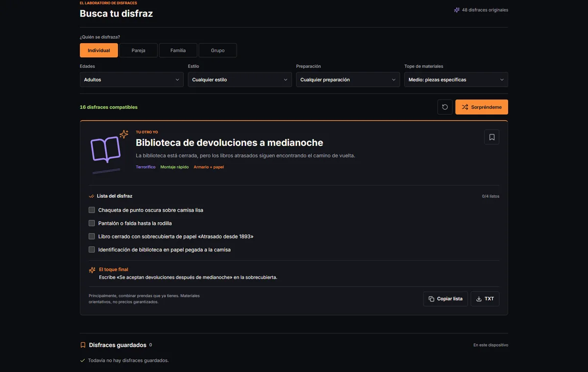Select the Pareja tab
The height and width of the screenshot is (372, 588).
(x=139, y=50)
